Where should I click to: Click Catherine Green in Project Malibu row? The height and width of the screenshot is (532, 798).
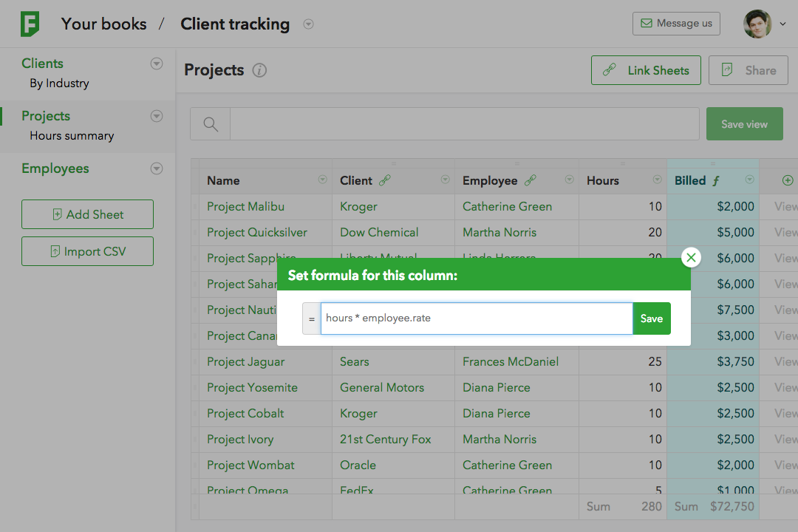508,207
